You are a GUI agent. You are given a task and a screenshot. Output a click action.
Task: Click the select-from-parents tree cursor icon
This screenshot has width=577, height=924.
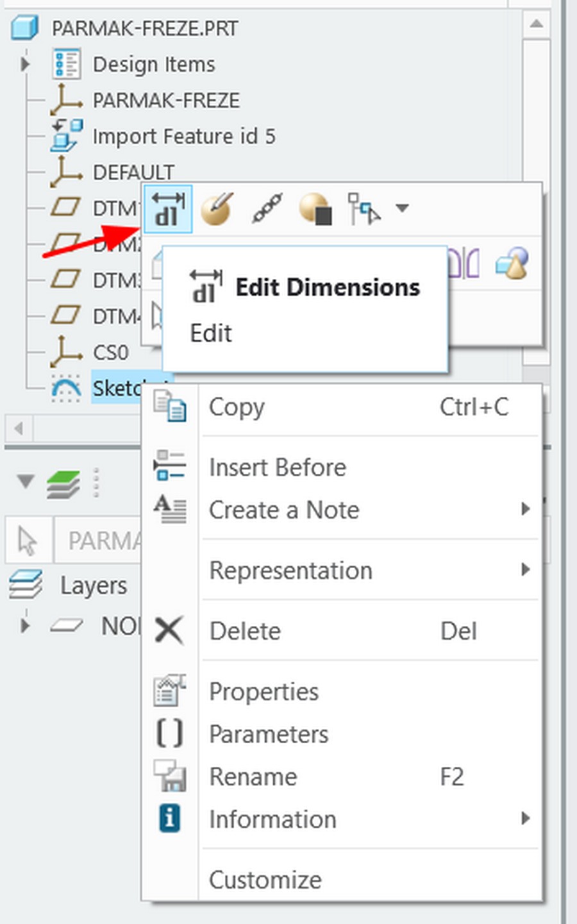coord(364,209)
